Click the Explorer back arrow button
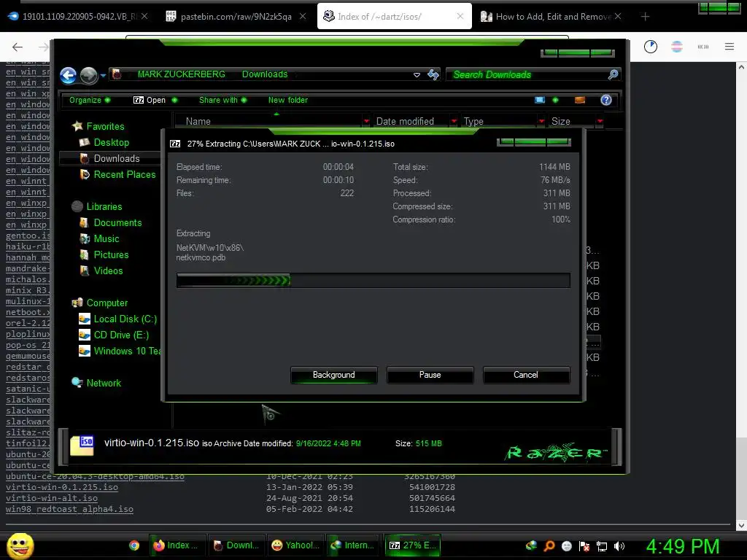The height and width of the screenshot is (560, 747). tap(68, 75)
